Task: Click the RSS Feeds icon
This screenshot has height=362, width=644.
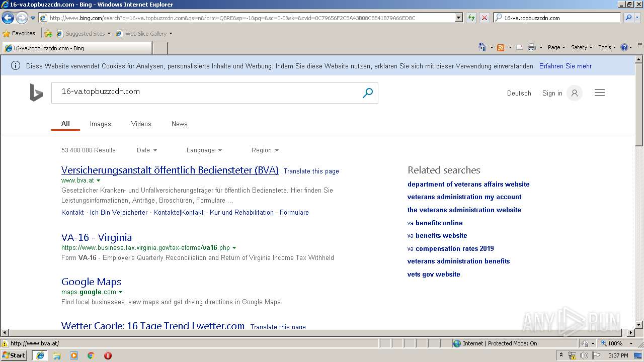Action: coord(501,47)
